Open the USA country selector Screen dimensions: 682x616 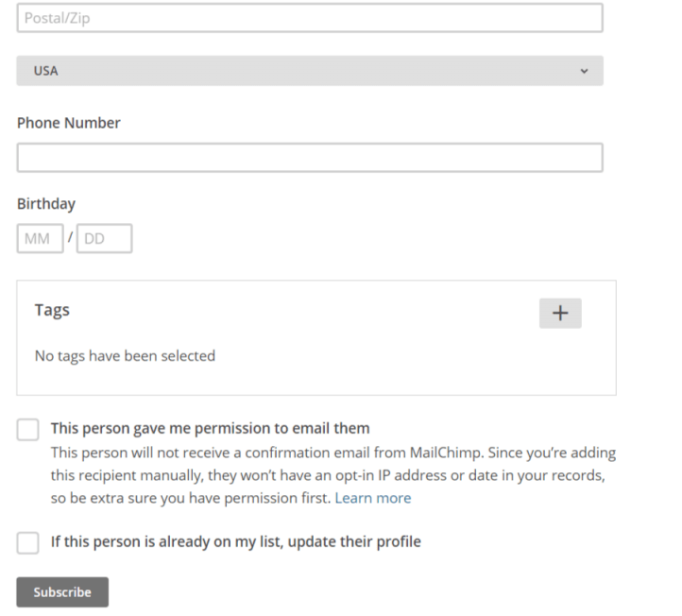(309, 71)
